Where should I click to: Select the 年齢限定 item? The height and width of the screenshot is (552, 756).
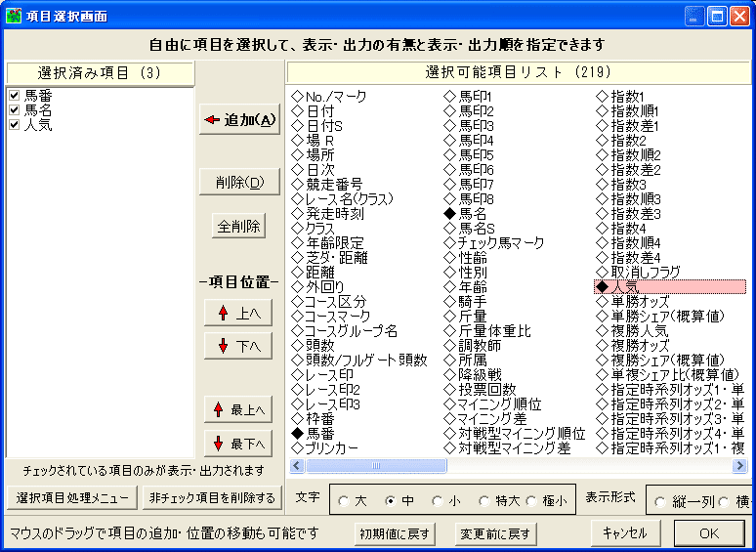pyautogui.click(x=328, y=243)
